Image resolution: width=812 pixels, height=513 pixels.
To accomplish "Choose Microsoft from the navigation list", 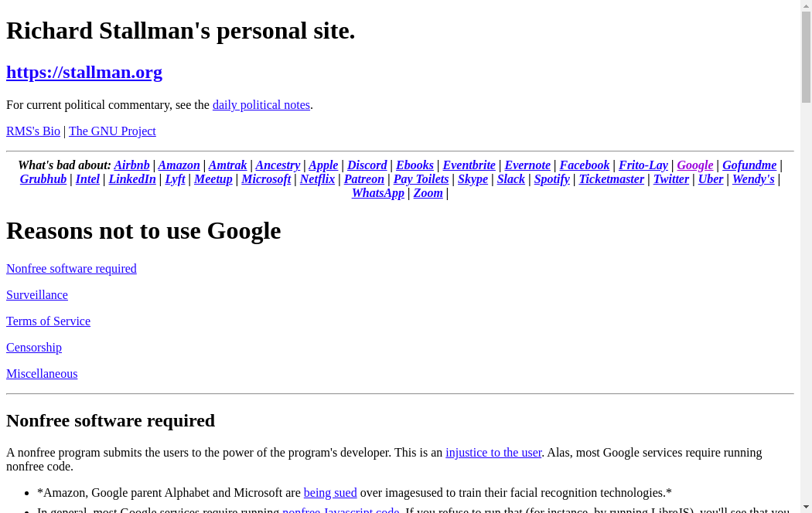I will tap(266, 179).
